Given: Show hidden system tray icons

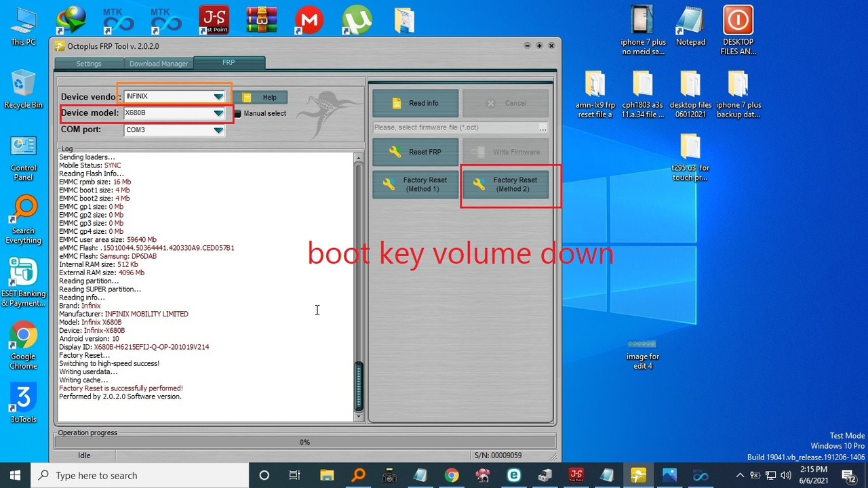Looking at the screenshot, I should [740, 475].
